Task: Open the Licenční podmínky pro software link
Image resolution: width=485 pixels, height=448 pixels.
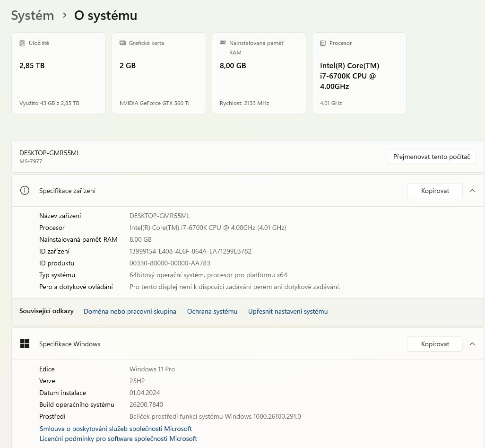Action: click(x=118, y=439)
